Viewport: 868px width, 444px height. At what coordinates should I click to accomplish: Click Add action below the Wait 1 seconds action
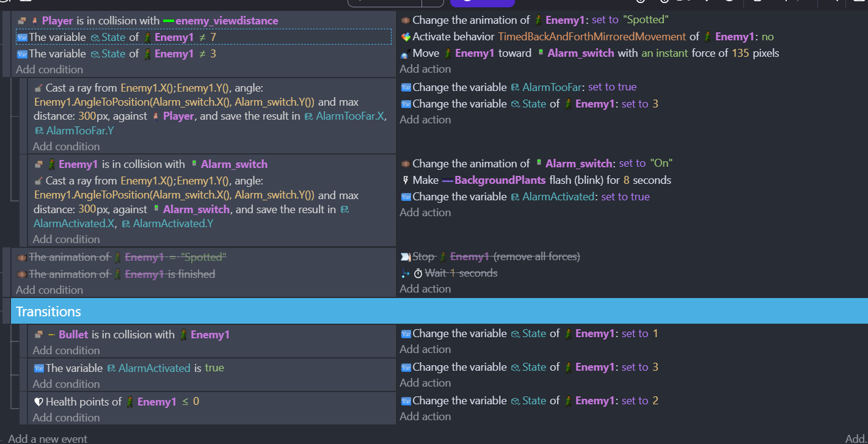425,289
